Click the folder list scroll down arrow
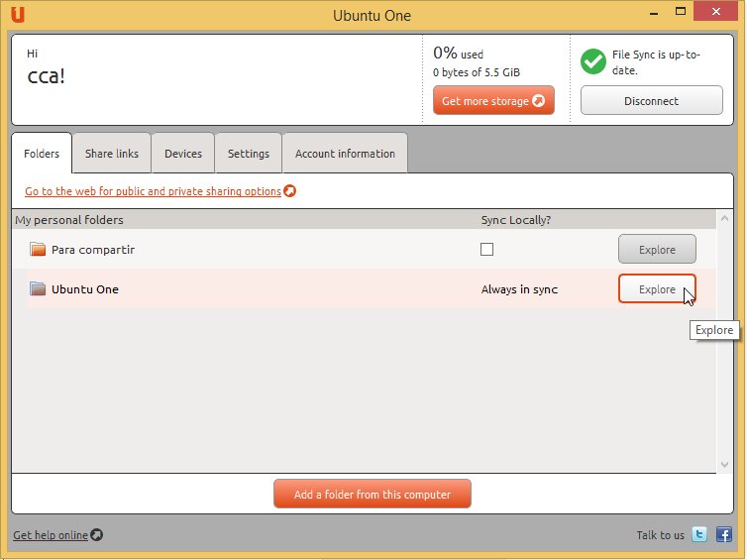Image resolution: width=747 pixels, height=560 pixels. (724, 464)
